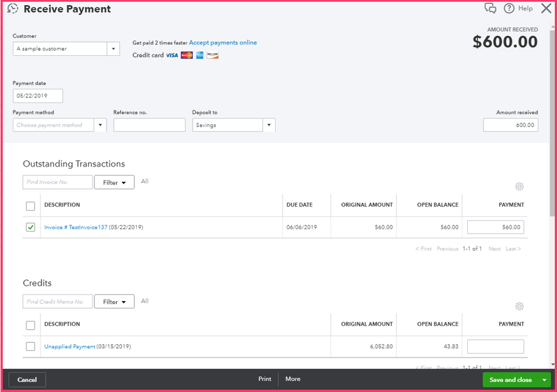Click the 43.83 open balance cell

click(x=451, y=346)
